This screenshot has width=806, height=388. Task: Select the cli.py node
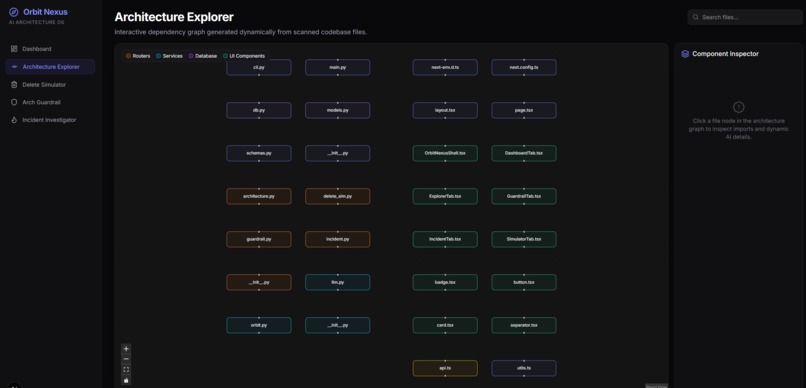(x=259, y=67)
